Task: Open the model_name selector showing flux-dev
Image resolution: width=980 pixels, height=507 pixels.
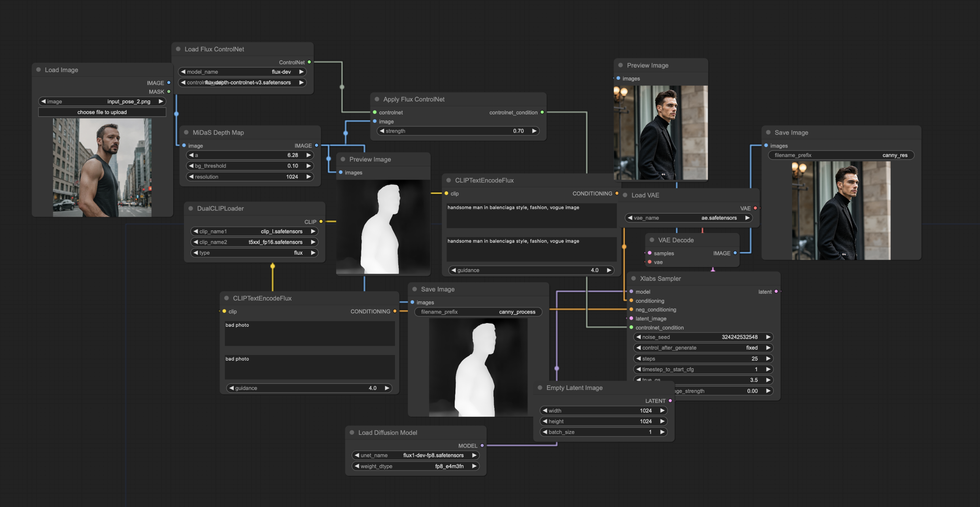Action: click(242, 71)
